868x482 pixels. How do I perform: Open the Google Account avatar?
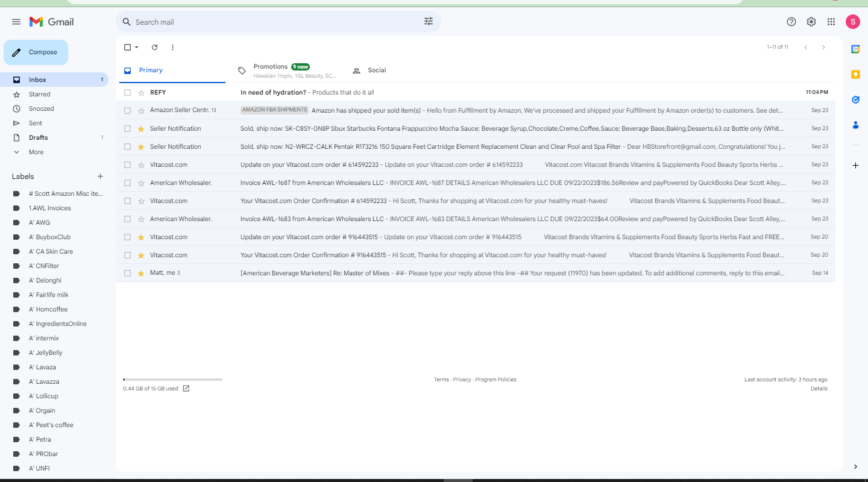(x=853, y=22)
